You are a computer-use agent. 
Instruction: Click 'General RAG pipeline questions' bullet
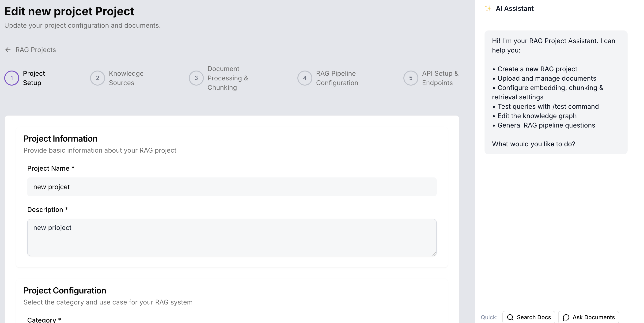click(x=543, y=125)
